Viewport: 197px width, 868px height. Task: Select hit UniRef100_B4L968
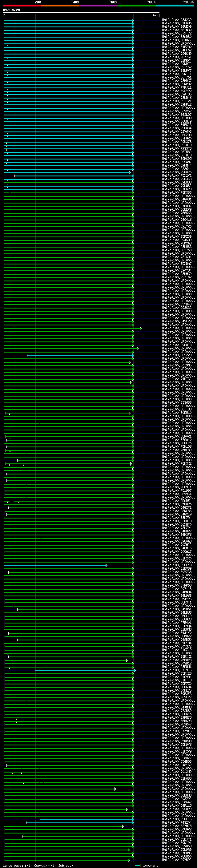(177, 595)
